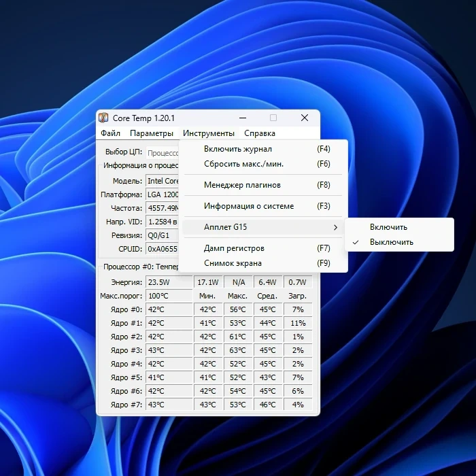Click the Напр. VID value 1.2584 в
The height and width of the screenshot is (476, 476).
click(163, 222)
